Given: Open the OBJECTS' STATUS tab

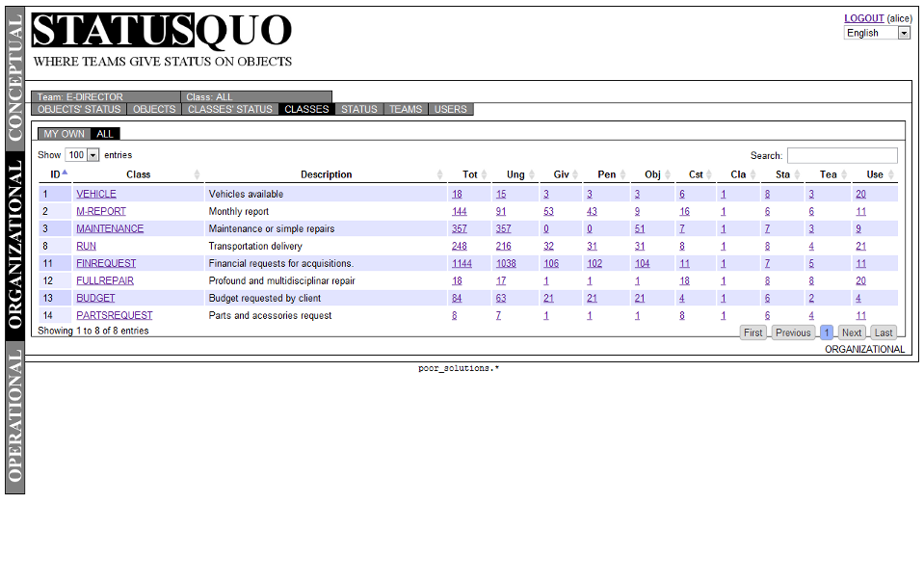Looking at the screenshot, I should pos(78,109).
